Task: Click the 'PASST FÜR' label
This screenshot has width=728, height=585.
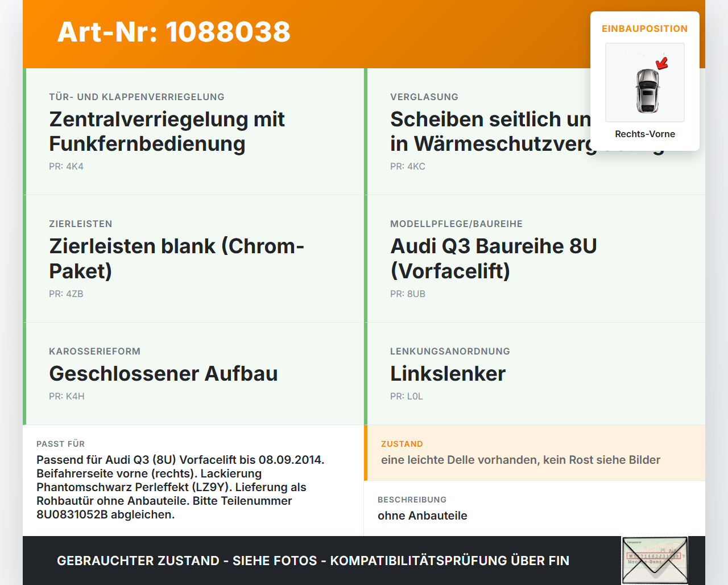Action: coord(60,444)
